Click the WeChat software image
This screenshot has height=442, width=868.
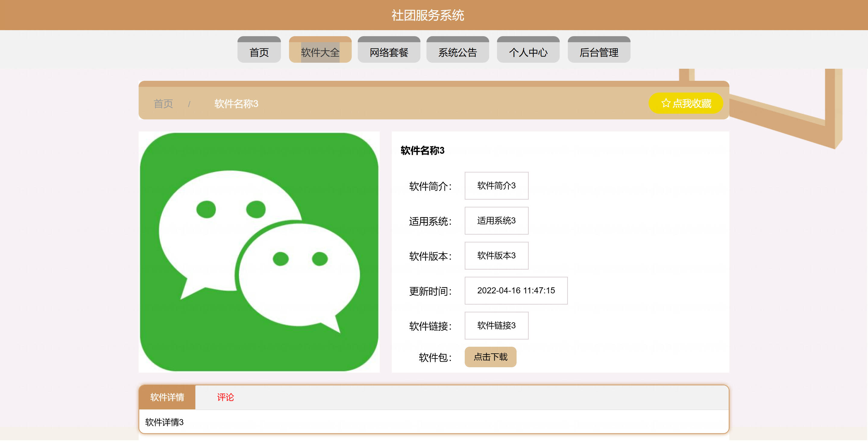pyautogui.click(x=259, y=252)
